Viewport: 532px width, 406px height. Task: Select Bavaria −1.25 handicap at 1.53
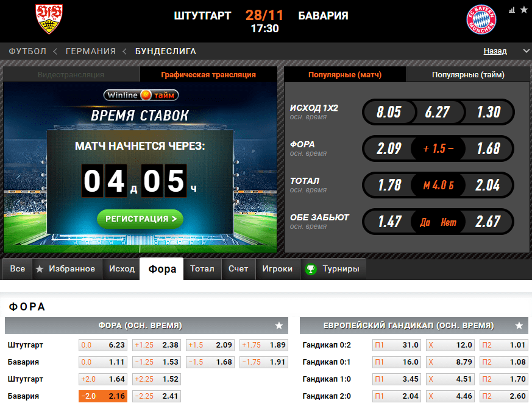[157, 362]
